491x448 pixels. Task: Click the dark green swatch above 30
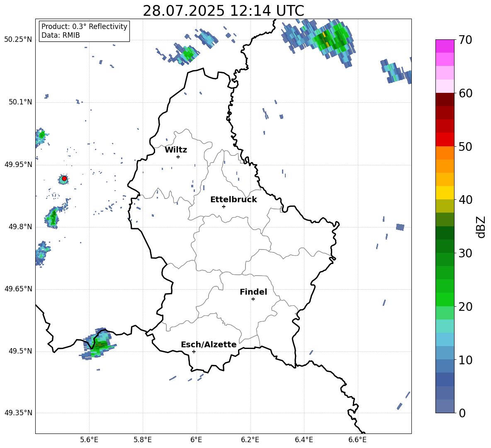pos(445,246)
